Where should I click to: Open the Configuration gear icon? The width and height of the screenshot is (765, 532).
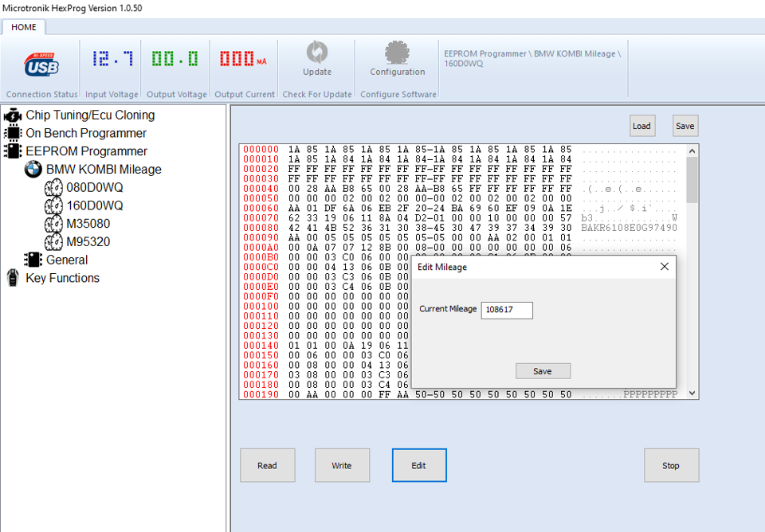(397, 53)
